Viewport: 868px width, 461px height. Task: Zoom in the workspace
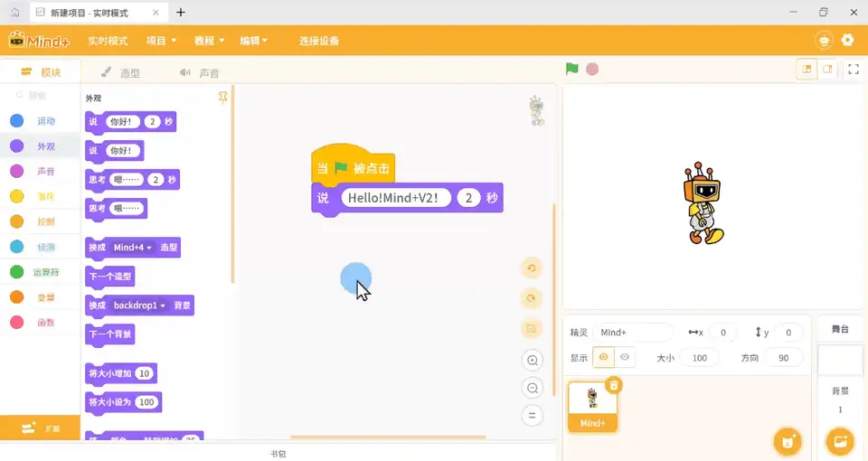tap(532, 361)
